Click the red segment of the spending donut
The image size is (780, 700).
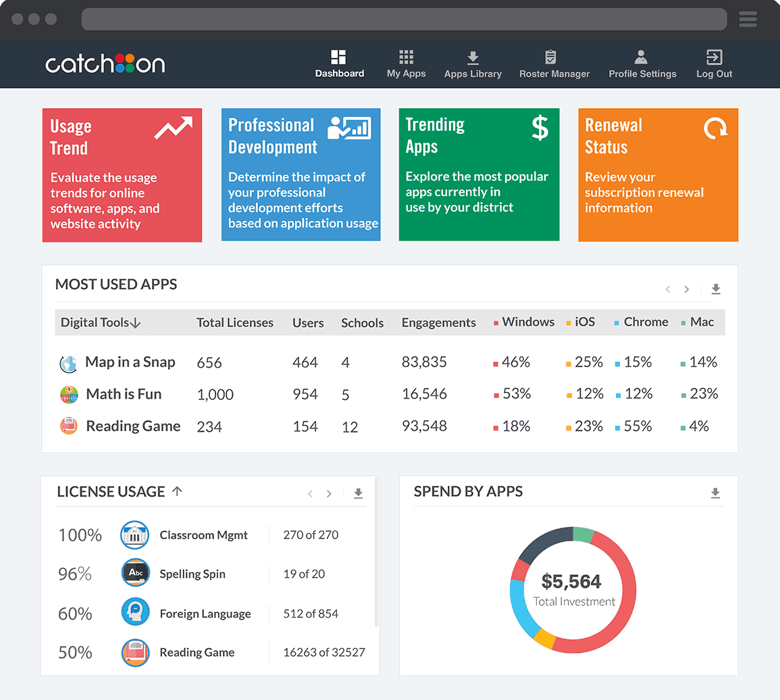click(x=631, y=588)
